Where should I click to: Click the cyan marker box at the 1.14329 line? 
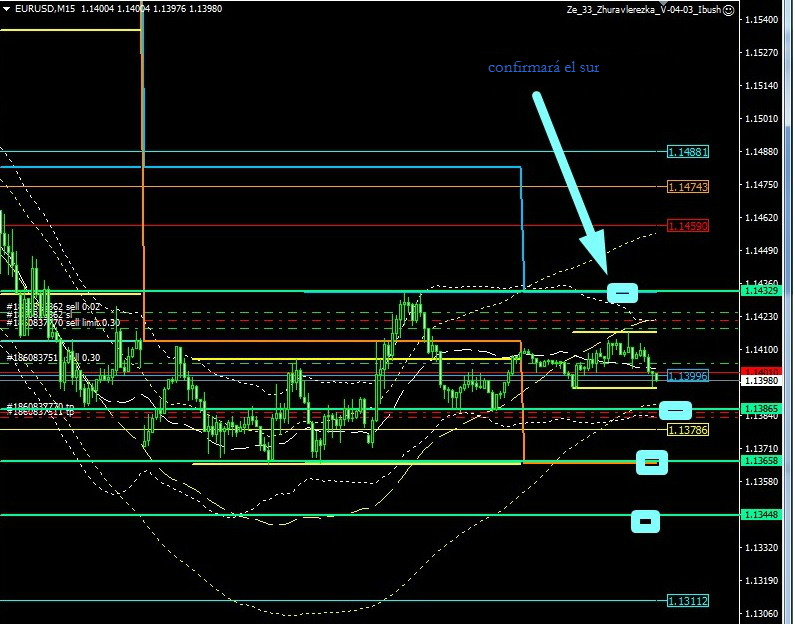(x=622, y=292)
